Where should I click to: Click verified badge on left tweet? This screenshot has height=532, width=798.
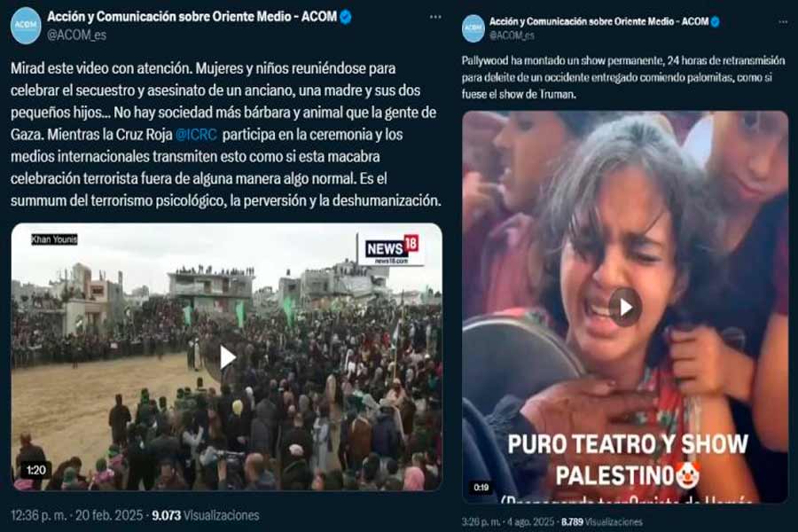[x=346, y=18]
